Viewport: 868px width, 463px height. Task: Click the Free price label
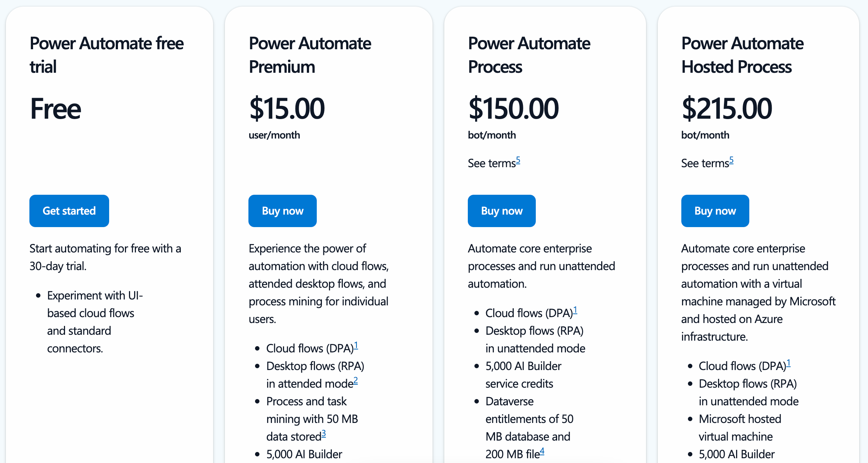click(x=55, y=109)
